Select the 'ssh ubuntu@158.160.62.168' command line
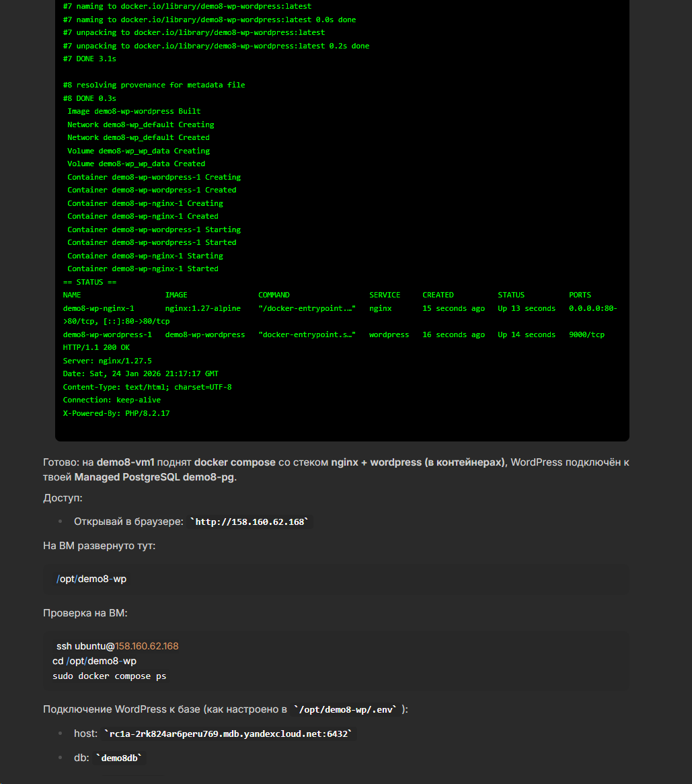 coord(118,646)
